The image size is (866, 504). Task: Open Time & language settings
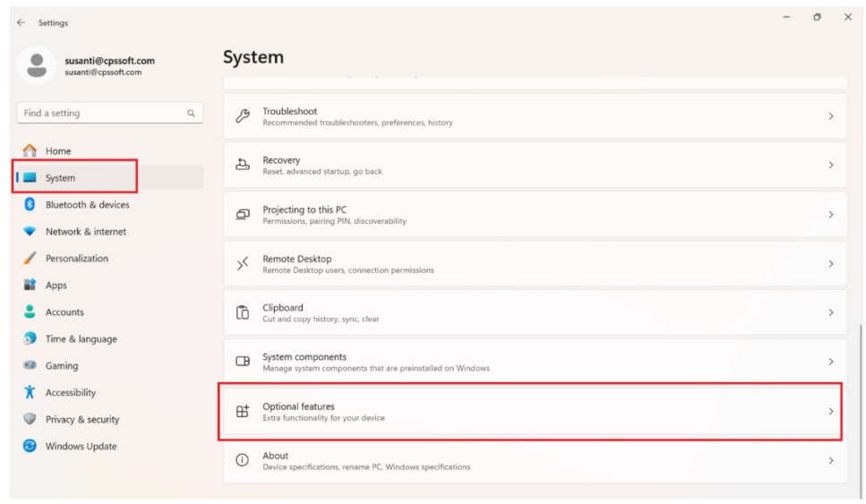click(x=110, y=338)
